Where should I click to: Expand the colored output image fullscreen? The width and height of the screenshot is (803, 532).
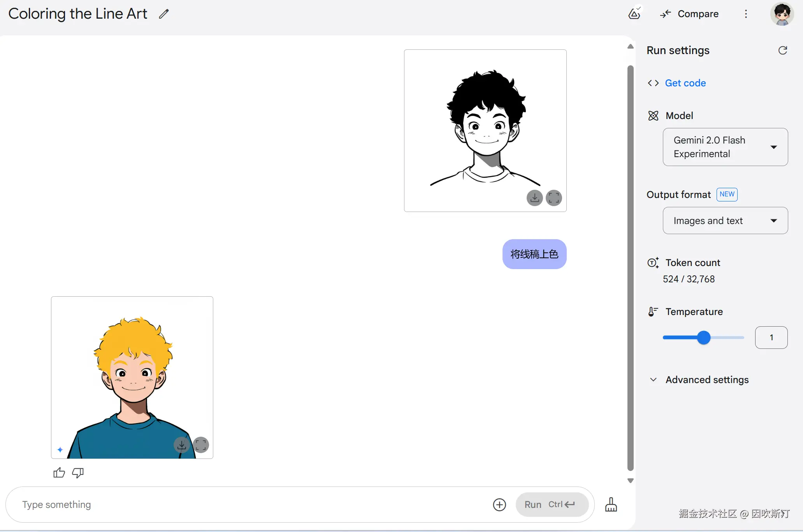pyautogui.click(x=201, y=445)
